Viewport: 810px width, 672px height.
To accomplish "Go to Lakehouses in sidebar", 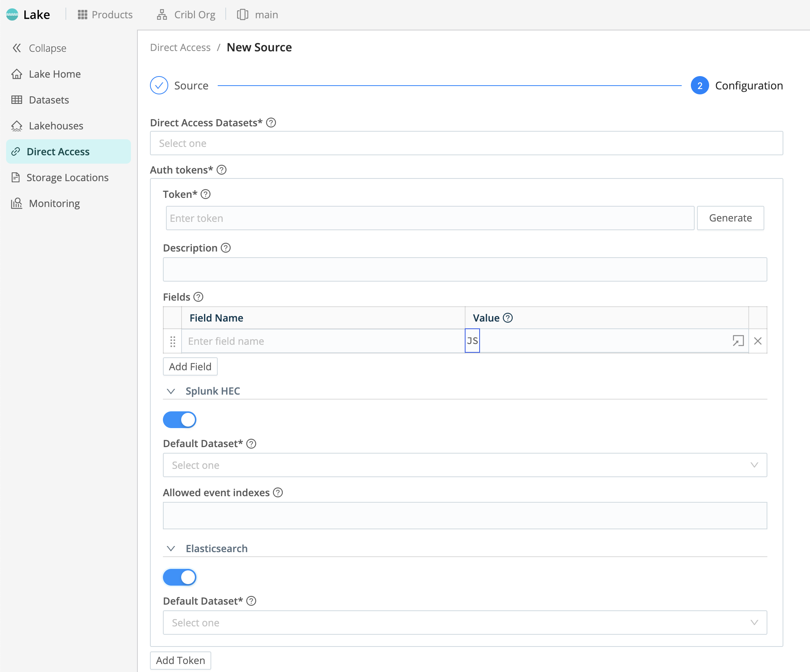I will [56, 126].
